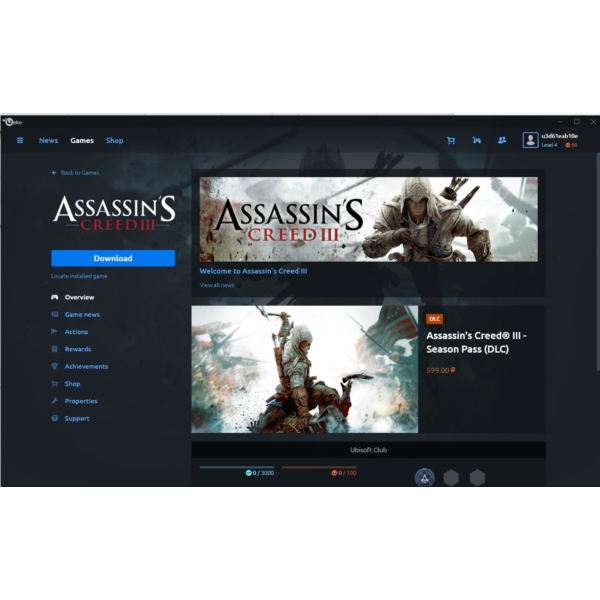Click the Level 4 label
The height and width of the screenshot is (600, 600).
click(549, 145)
